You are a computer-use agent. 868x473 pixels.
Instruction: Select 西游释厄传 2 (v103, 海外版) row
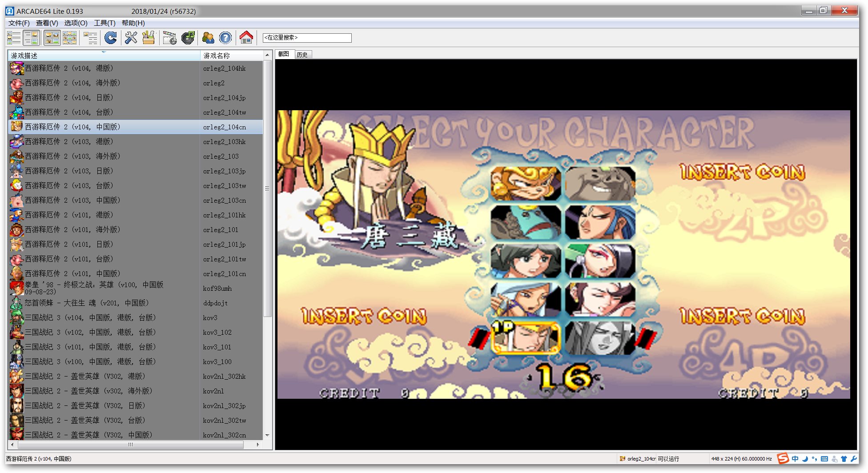point(136,156)
